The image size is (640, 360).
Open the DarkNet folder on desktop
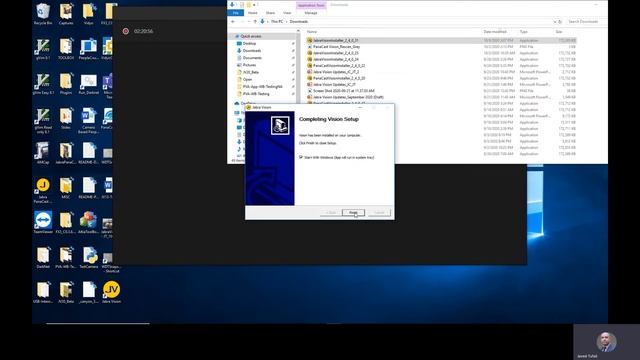point(43,258)
